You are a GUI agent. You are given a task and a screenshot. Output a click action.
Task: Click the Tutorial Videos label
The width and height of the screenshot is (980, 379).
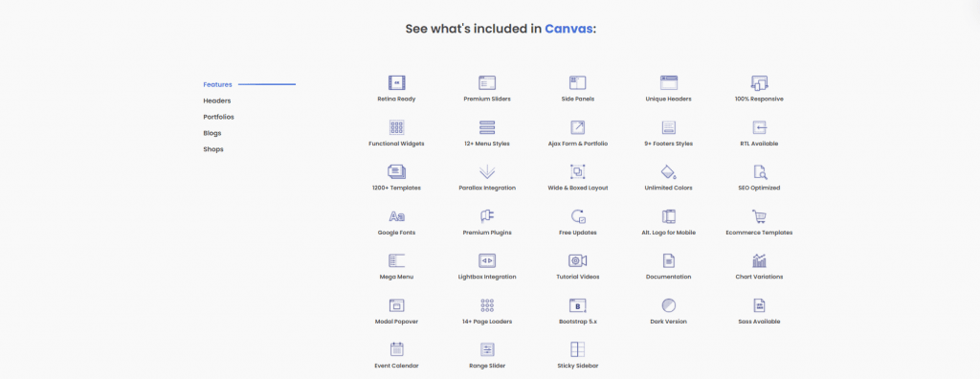pos(577,277)
